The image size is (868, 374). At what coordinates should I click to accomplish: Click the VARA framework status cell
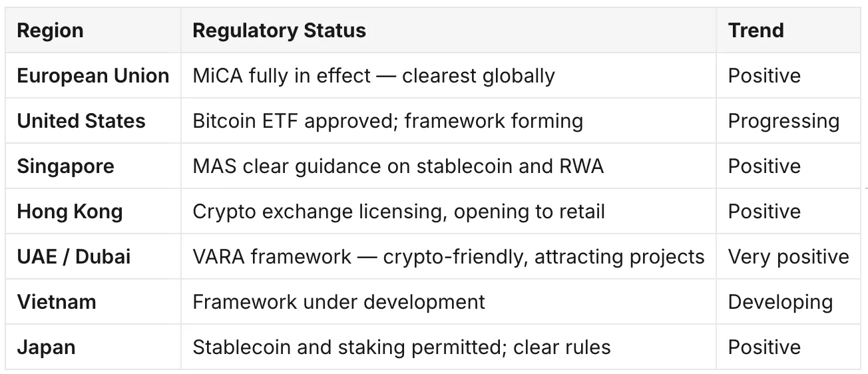point(449,257)
